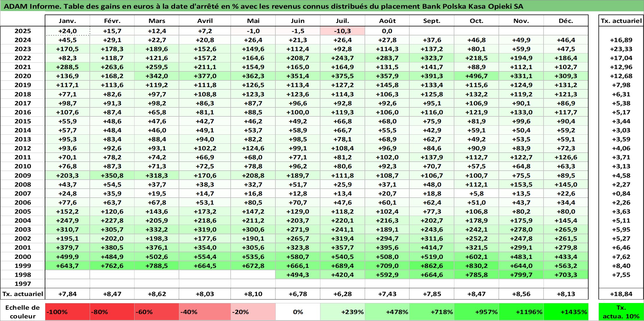
Task: Click the 0,0 cell for August 2025
Action: [x=387, y=31]
